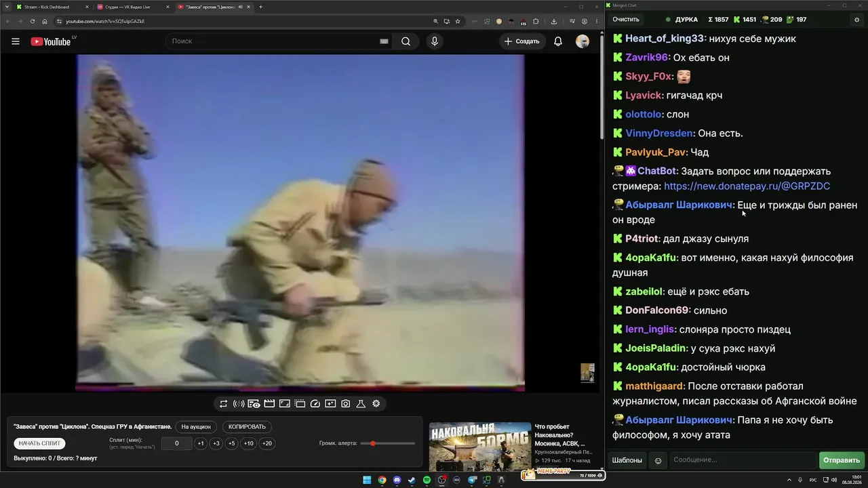This screenshot has height=488, width=868.
Task: Open browser downloads
Action: pos(554,21)
